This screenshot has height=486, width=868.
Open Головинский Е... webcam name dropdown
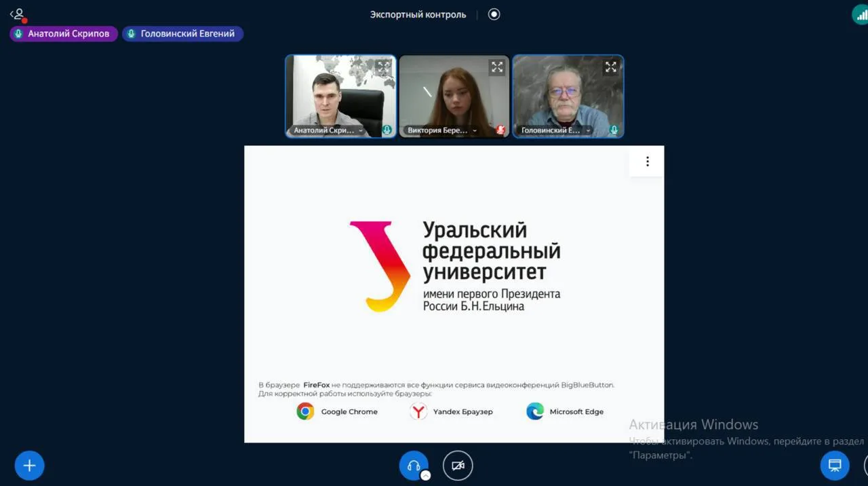[x=555, y=130]
